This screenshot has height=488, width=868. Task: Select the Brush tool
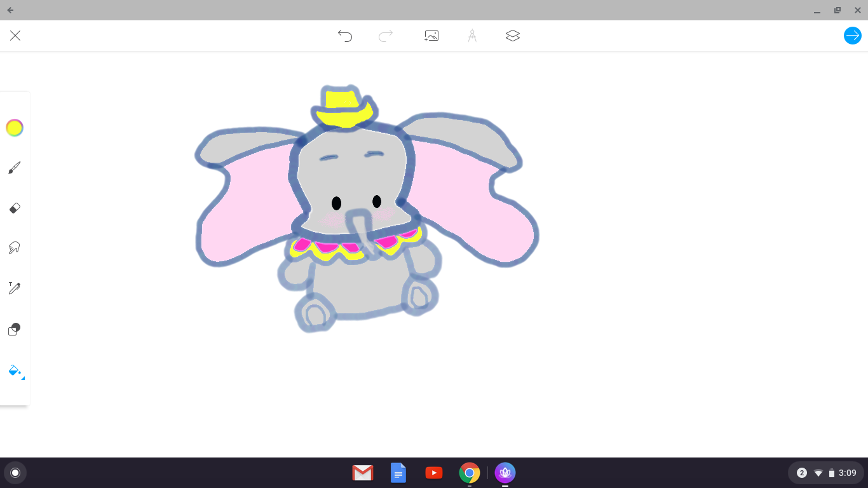[x=15, y=168]
